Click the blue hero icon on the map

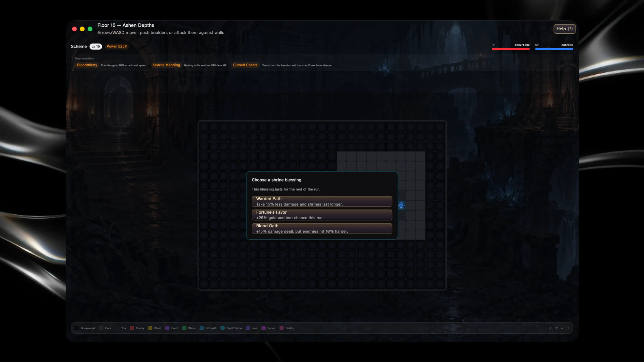pyautogui.click(x=401, y=205)
